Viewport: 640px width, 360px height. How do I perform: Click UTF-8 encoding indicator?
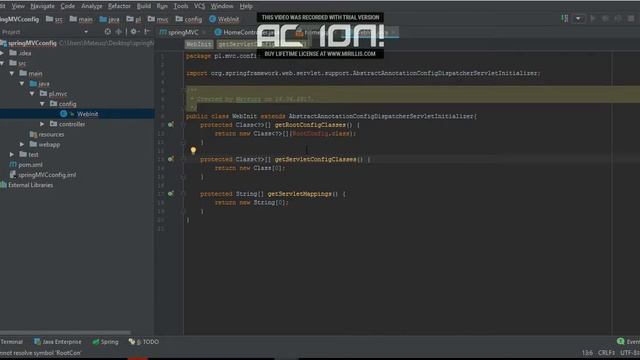[x=630, y=353]
